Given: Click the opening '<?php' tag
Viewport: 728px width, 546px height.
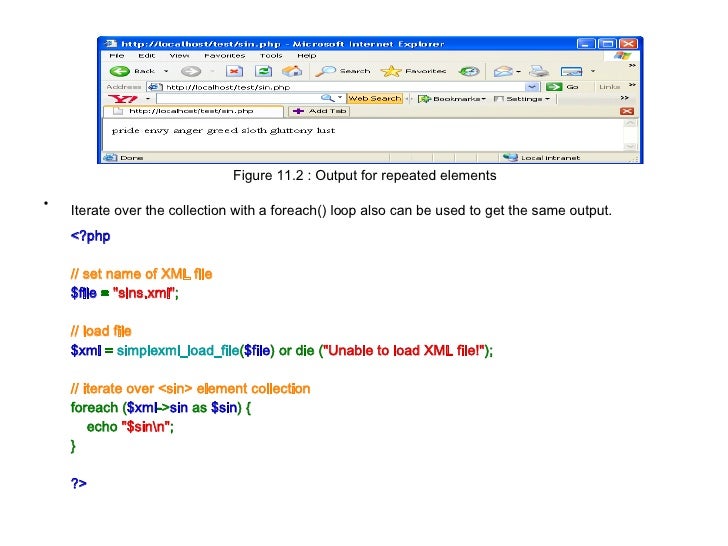Looking at the screenshot, I should 90,236.
